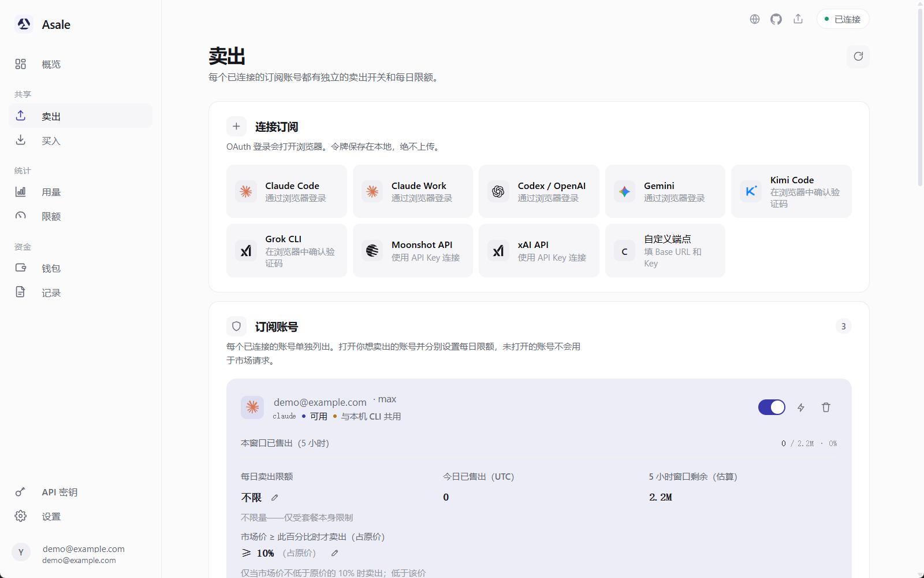
Task: Connect a Claude Code subscription
Action: (x=286, y=191)
